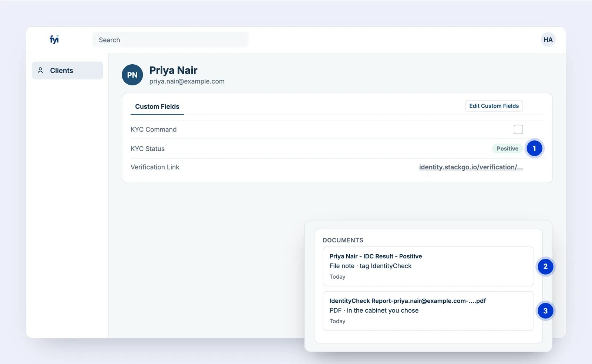Switch to the Custom Fields tab
This screenshot has width=592, height=364.
coord(157,106)
